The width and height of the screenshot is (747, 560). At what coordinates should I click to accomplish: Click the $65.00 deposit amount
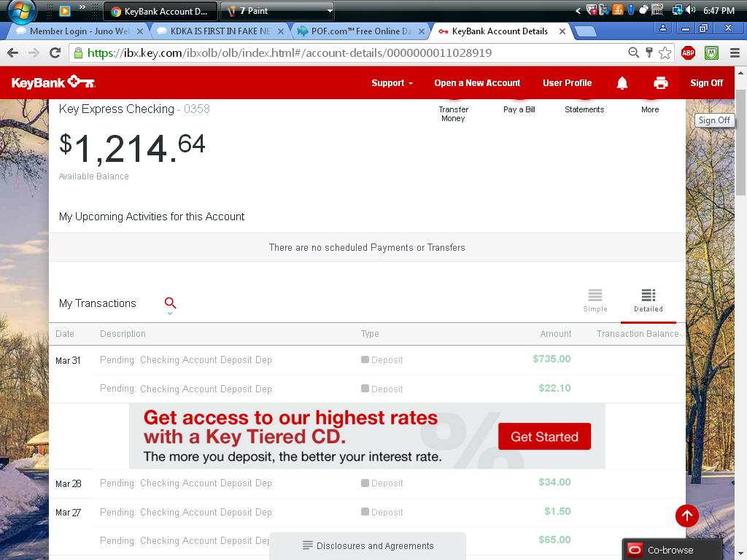[554, 540]
